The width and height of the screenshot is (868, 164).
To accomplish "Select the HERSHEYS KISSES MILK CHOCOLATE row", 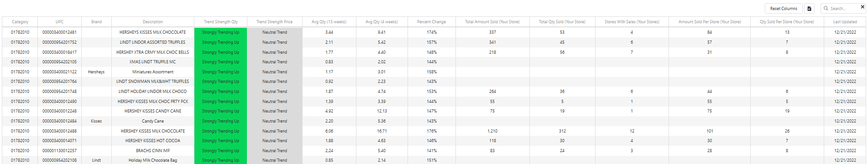I will (434, 32).
